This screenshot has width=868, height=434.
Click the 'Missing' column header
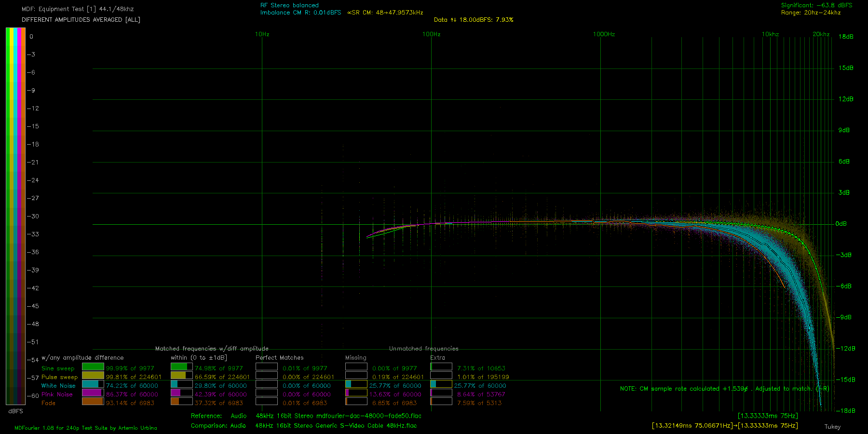356,358
